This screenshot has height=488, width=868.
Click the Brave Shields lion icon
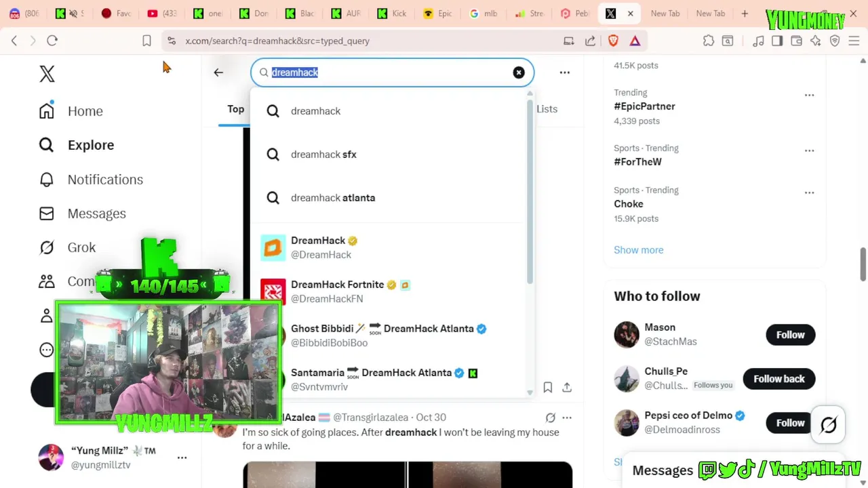click(x=613, y=41)
